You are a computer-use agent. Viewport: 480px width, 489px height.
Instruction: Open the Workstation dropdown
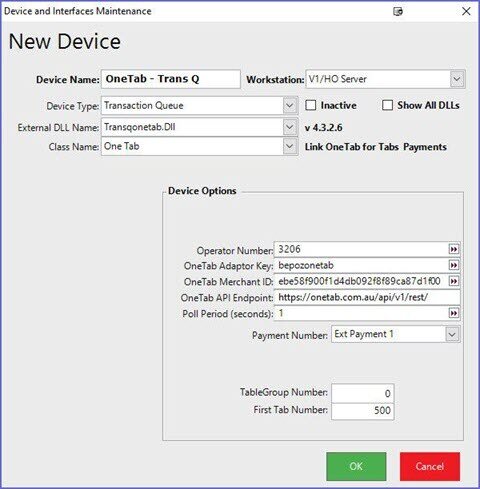pos(457,79)
